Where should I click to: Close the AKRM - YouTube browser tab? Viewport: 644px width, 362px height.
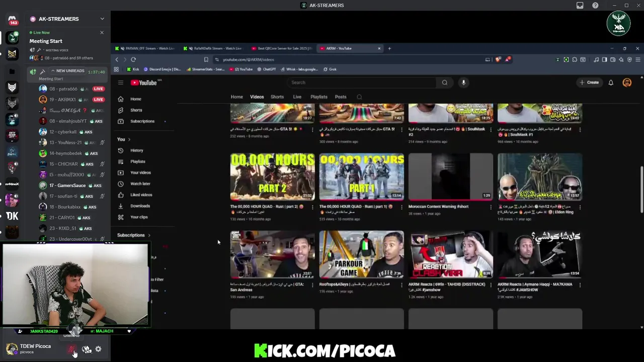pyautogui.click(x=379, y=48)
